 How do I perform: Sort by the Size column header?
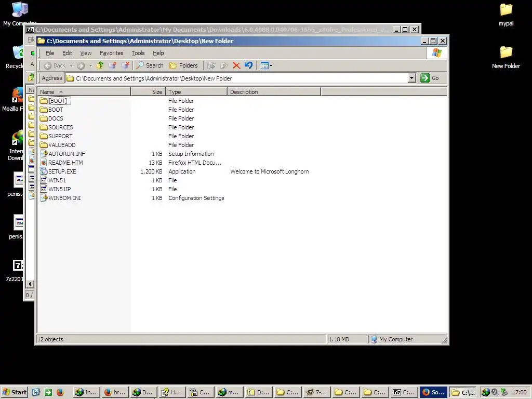point(148,91)
